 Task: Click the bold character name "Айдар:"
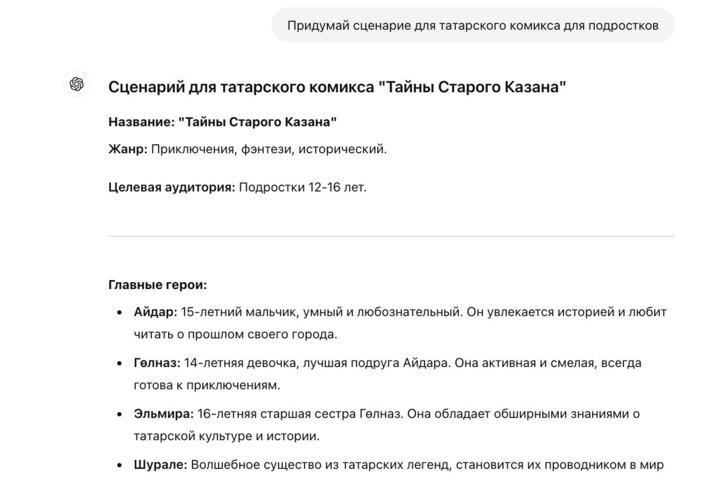155,312
